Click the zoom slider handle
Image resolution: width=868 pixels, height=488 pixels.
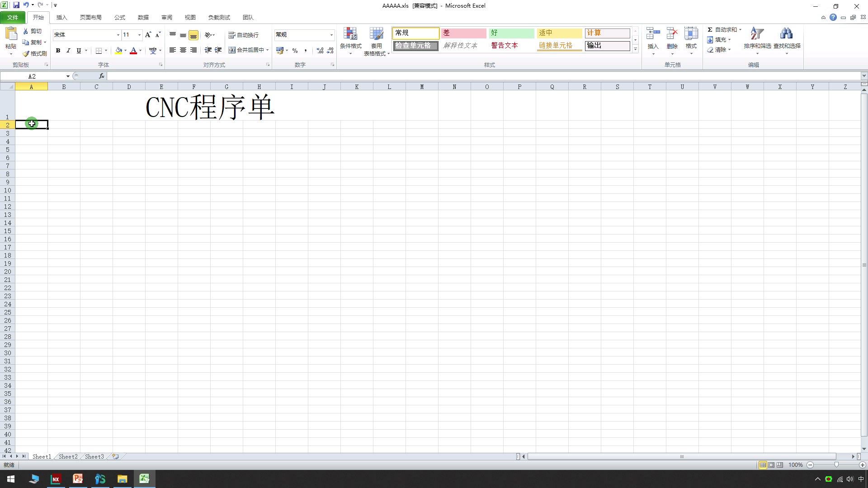pos(836,465)
